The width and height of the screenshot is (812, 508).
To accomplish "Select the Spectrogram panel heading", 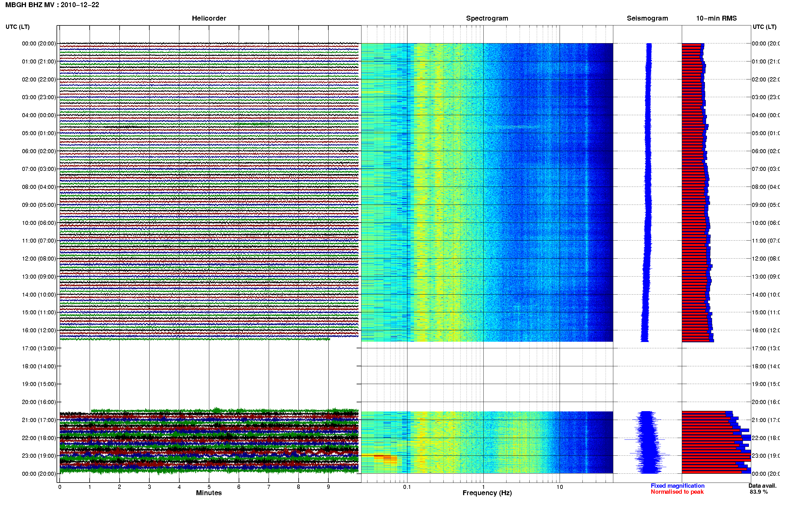I will click(487, 18).
